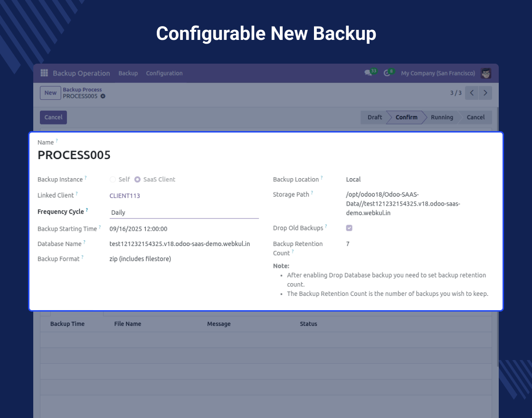Select the Self radio option
Viewport: 532px width, 418px height.
(113, 180)
